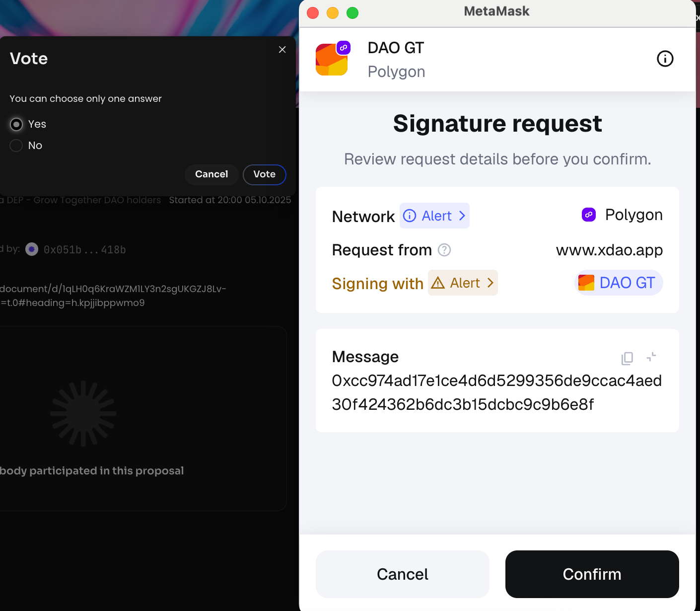Close the Vote dialog with X
This screenshot has width=700, height=611.
pyautogui.click(x=282, y=50)
